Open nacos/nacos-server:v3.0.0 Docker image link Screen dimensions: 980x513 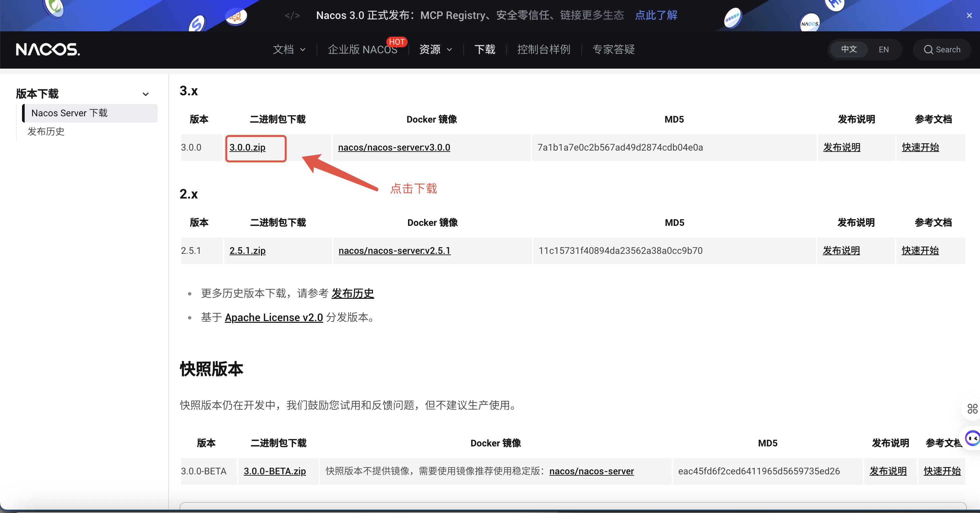(x=394, y=148)
